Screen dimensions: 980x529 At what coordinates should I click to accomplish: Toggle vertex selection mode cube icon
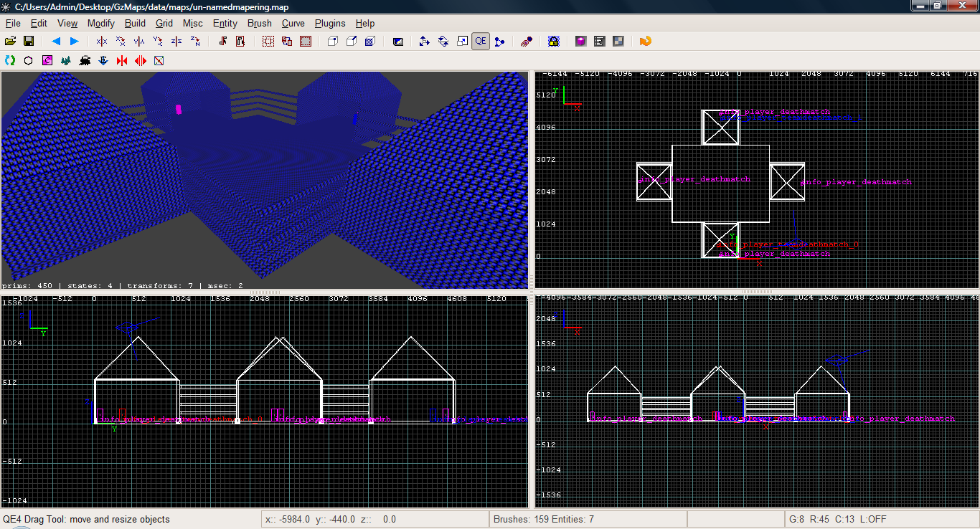pos(333,42)
